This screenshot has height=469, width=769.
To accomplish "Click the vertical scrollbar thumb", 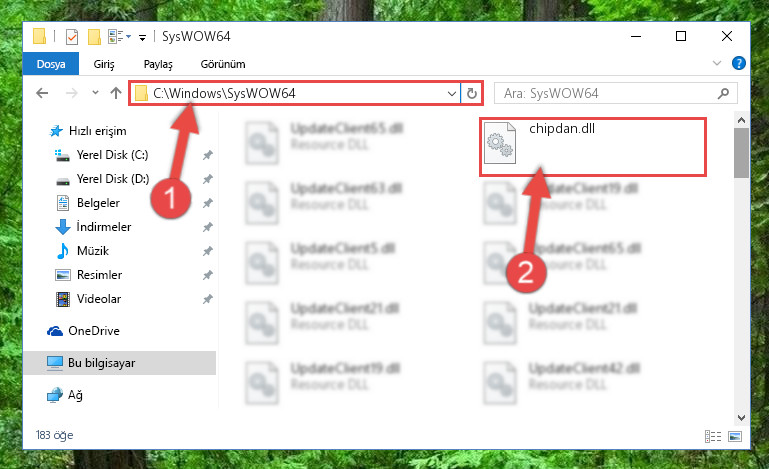I will pyautogui.click(x=741, y=153).
